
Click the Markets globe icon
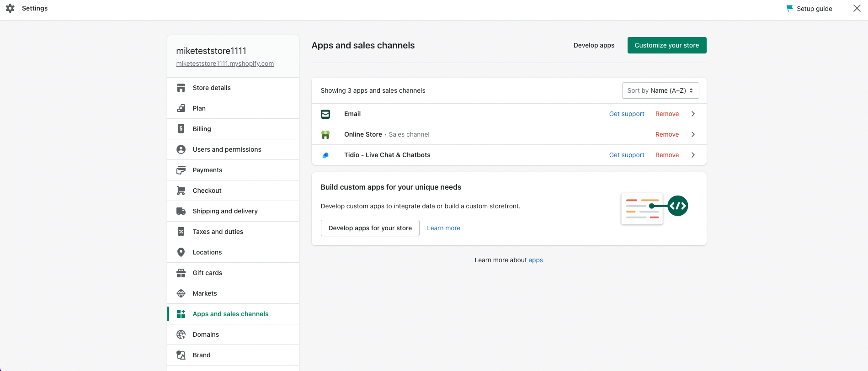click(x=181, y=293)
